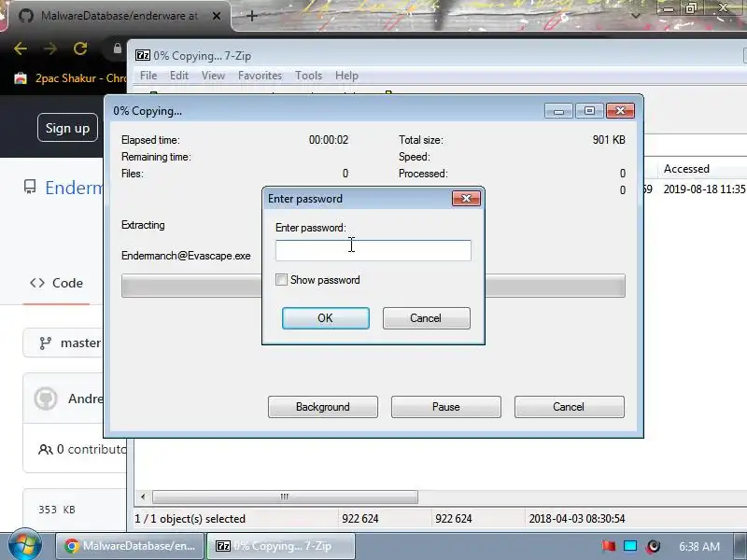Switch to 7-Zip Copying taskbar item
The image size is (747, 560).
tap(281, 546)
